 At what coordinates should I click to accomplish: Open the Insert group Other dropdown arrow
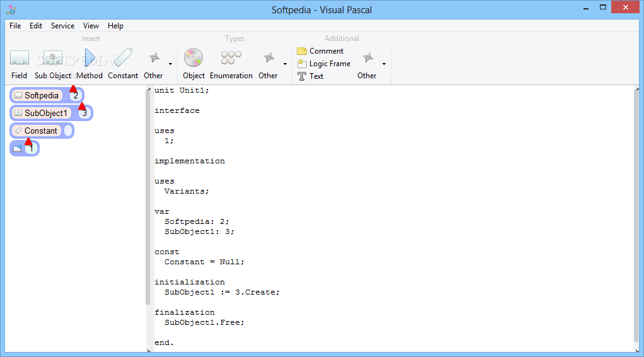click(x=170, y=64)
